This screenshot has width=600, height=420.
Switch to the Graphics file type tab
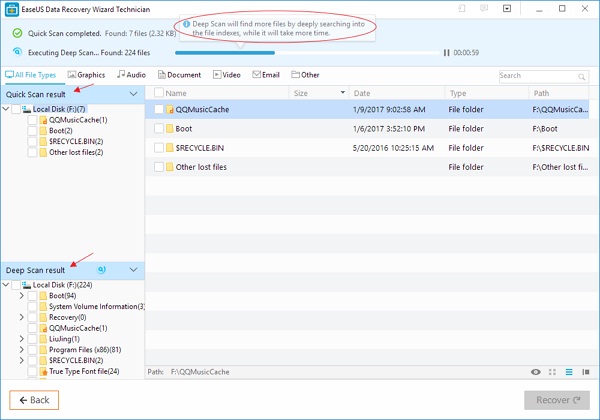[x=85, y=75]
